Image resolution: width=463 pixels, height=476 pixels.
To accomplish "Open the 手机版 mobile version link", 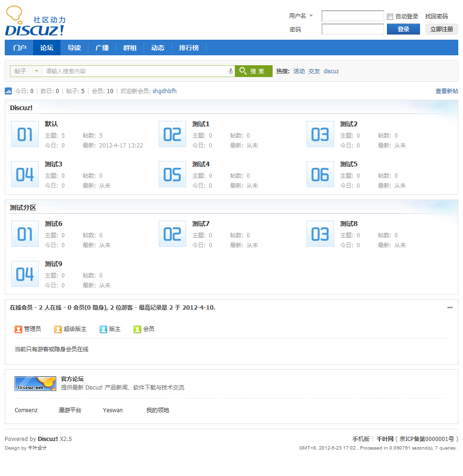I will [x=361, y=439].
